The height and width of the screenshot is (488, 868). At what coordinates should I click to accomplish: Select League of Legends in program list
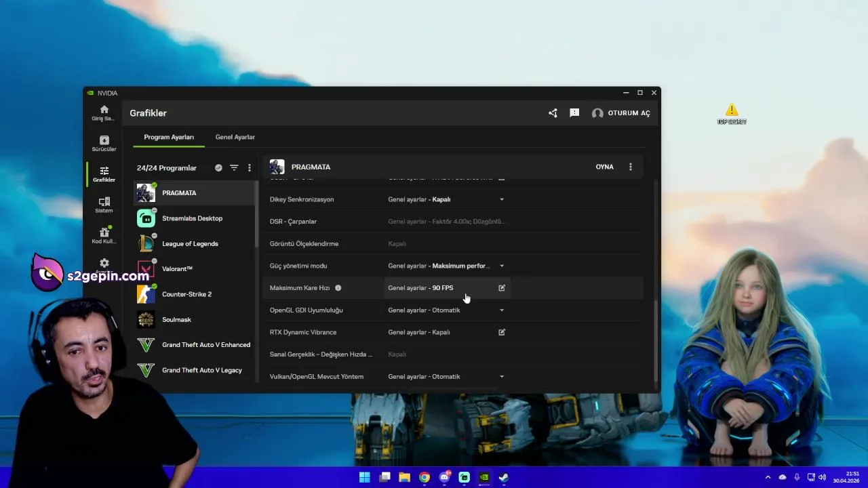tap(194, 244)
